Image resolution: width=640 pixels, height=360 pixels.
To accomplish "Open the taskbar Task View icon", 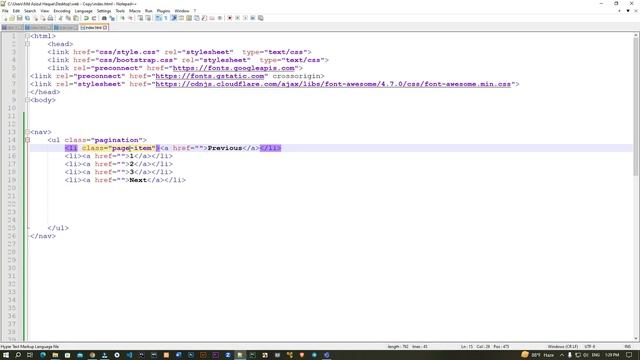I will coord(30,355).
